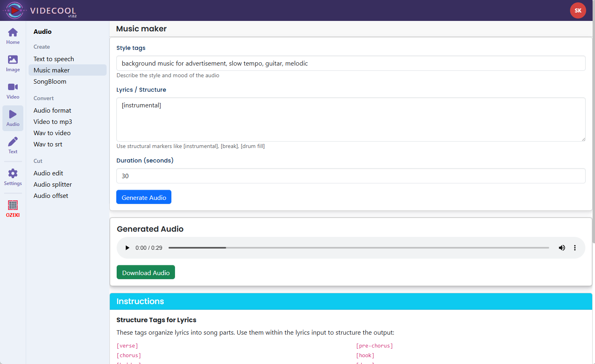Select Audio splitter in Cut section

click(53, 185)
